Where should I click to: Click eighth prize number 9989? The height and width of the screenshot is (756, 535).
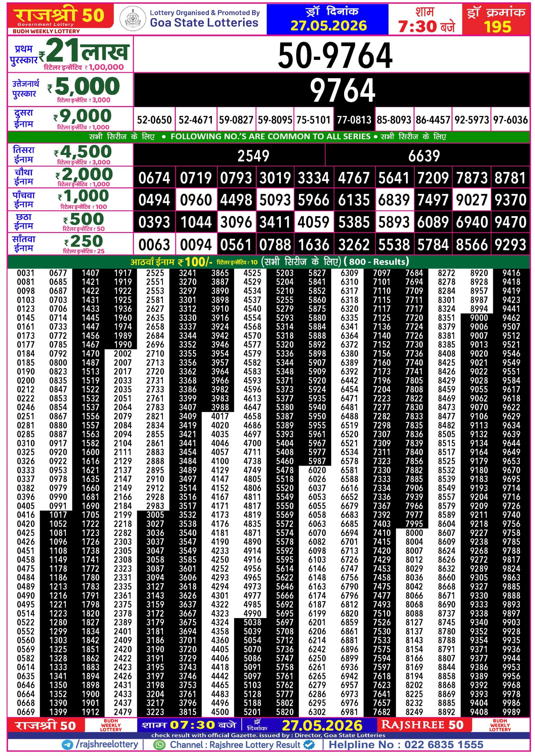(x=511, y=711)
